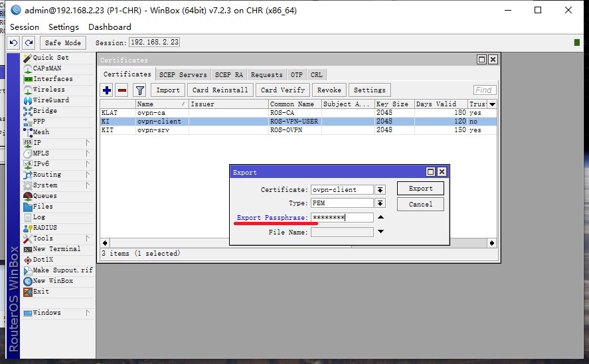
Task: Open the Certificate dropdown in Export dialog
Action: tap(380, 189)
